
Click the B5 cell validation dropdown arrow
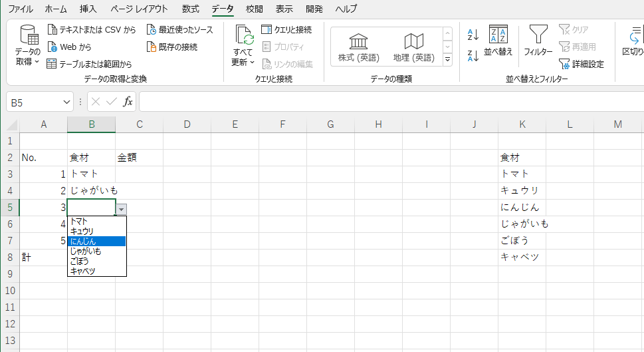coord(121,210)
